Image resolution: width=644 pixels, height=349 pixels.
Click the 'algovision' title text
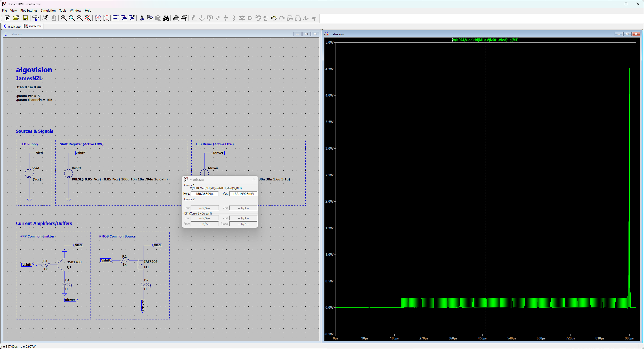(x=34, y=70)
